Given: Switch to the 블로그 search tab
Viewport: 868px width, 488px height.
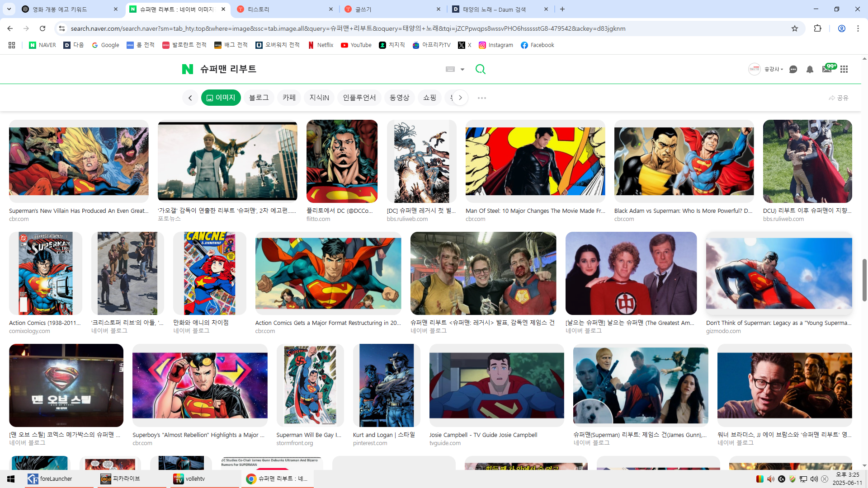Looking at the screenshot, I should point(259,98).
